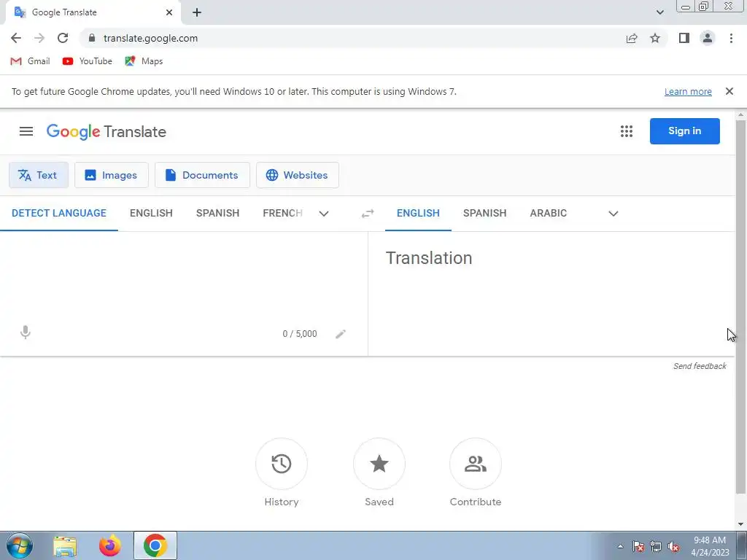Toggle the Chrome side panel

[684, 38]
